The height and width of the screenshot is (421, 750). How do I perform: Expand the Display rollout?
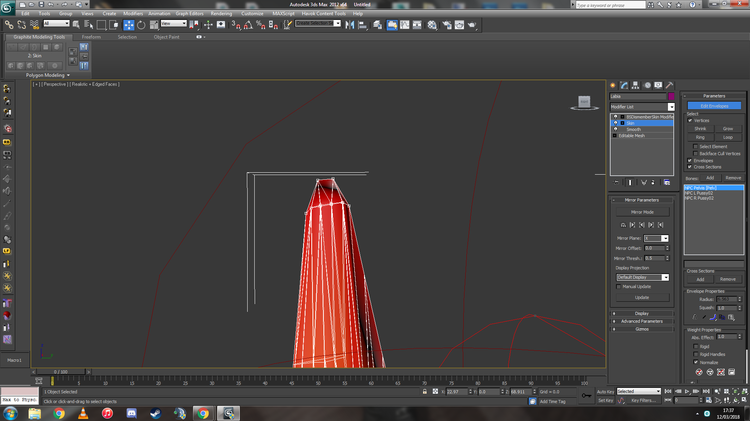(x=642, y=313)
